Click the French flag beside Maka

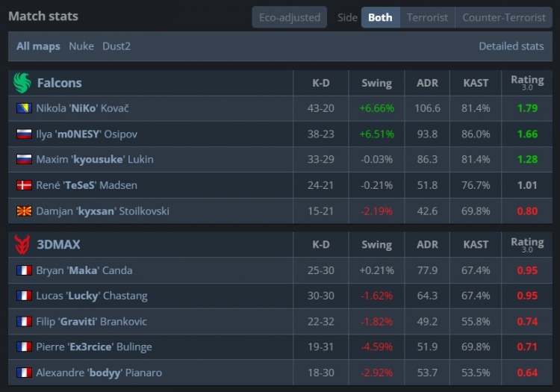point(24,270)
